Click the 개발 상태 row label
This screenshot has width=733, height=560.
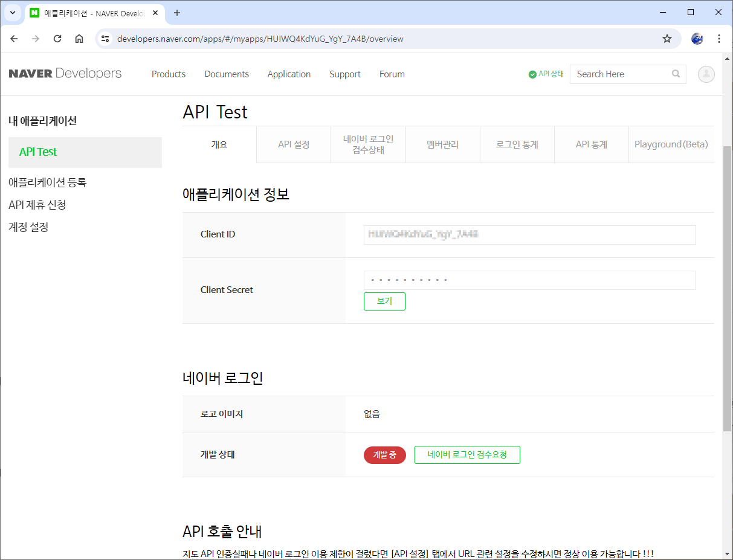218,455
